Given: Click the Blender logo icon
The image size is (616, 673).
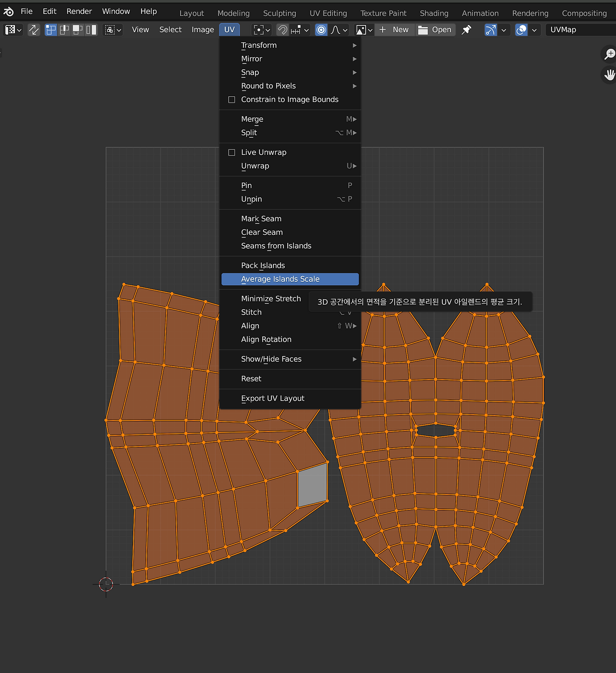Looking at the screenshot, I should [9, 11].
